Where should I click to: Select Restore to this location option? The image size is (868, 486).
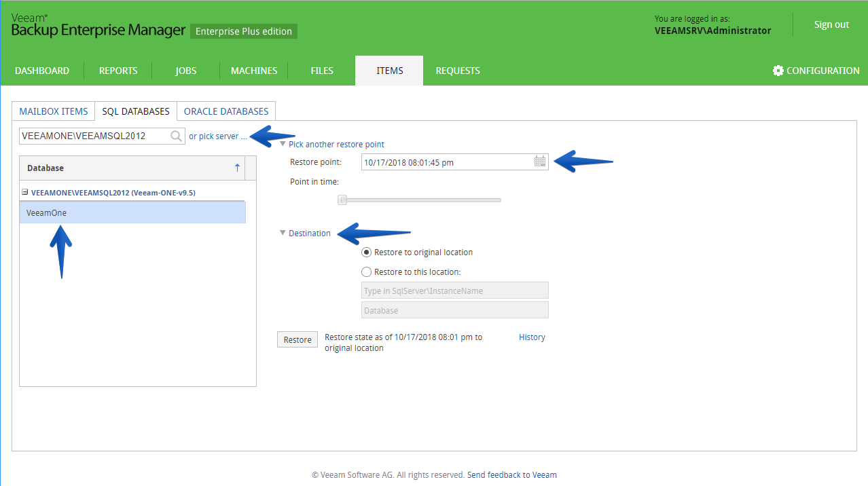click(367, 272)
